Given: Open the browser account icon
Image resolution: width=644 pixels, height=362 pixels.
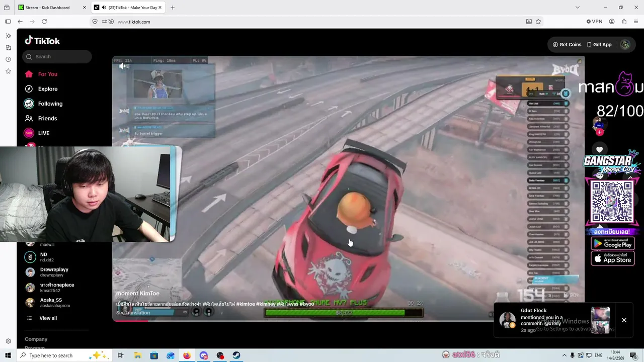Looking at the screenshot, I should [612, 22].
